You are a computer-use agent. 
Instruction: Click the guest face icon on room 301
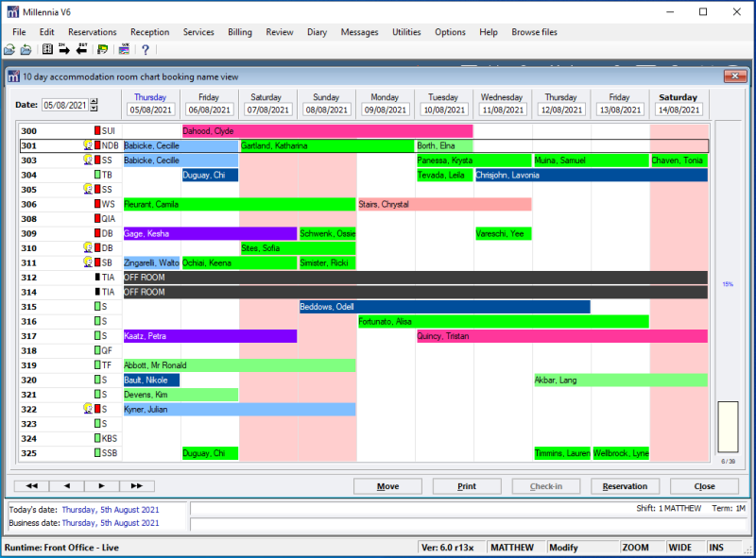(x=88, y=146)
